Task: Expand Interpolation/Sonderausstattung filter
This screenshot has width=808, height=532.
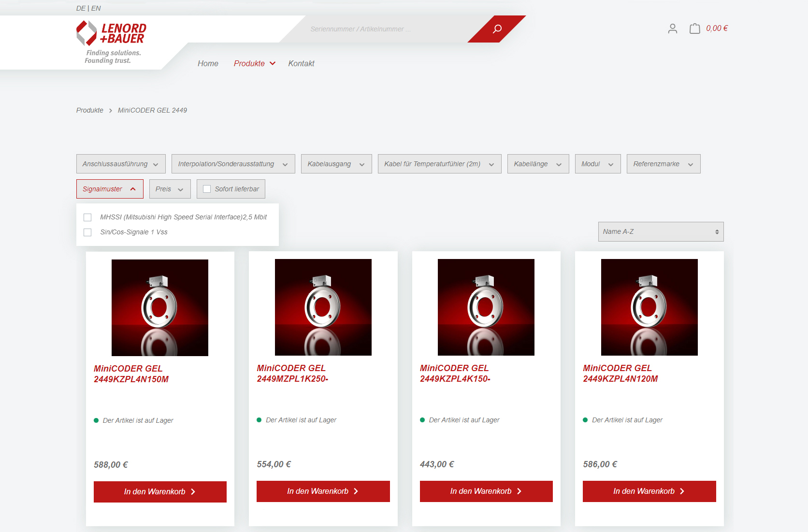Action: (x=233, y=164)
